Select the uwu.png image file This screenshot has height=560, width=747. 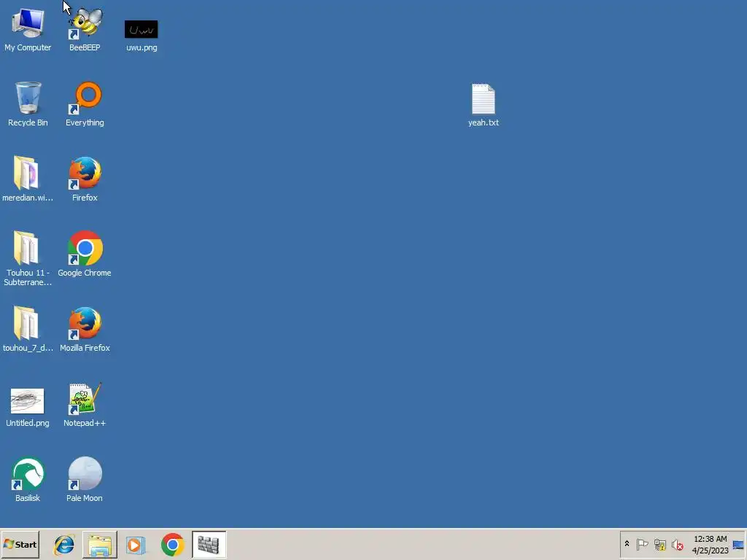pyautogui.click(x=142, y=34)
